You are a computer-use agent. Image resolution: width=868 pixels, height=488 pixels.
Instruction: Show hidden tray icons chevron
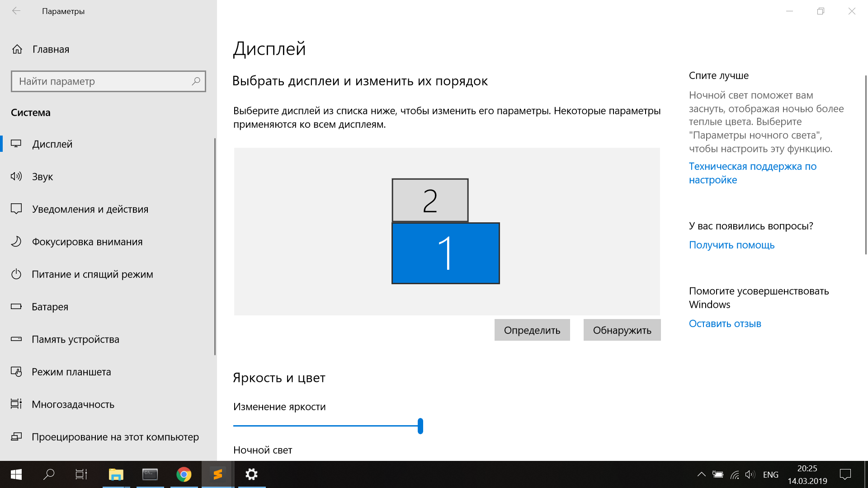tap(701, 474)
